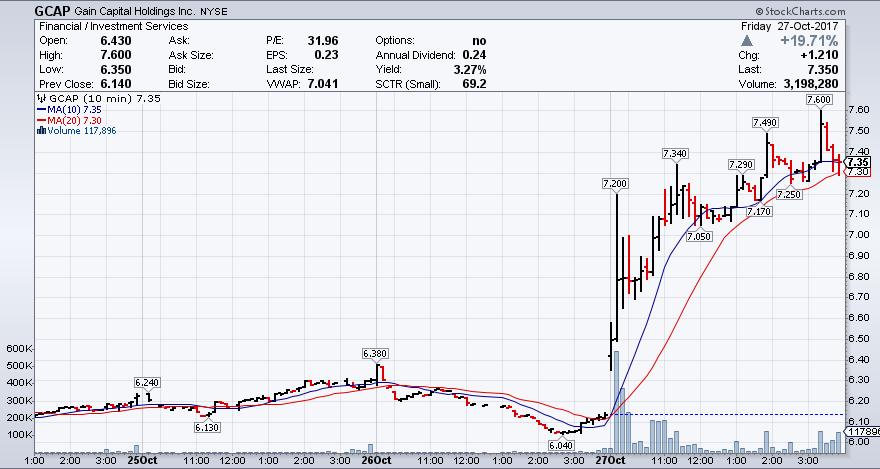Click the 7.200 opening spike callout
The width and height of the screenshot is (880, 469).
point(615,184)
